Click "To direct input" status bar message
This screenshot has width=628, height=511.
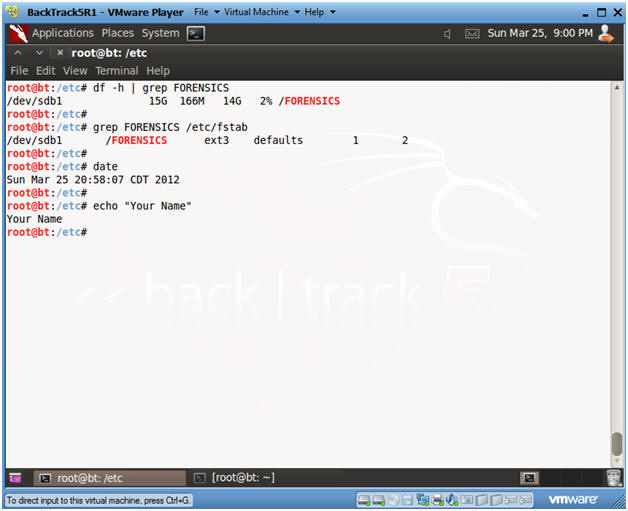tap(99, 500)
